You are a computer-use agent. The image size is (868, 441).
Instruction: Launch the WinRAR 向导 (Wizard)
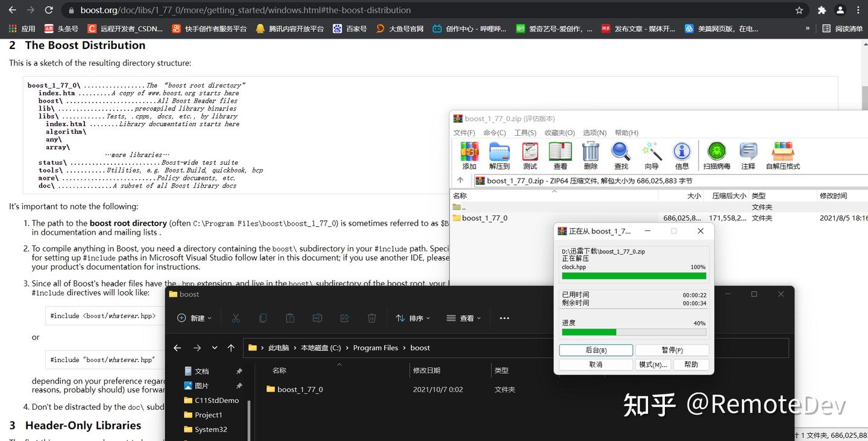pyautogui.click(x=651, y=156)
